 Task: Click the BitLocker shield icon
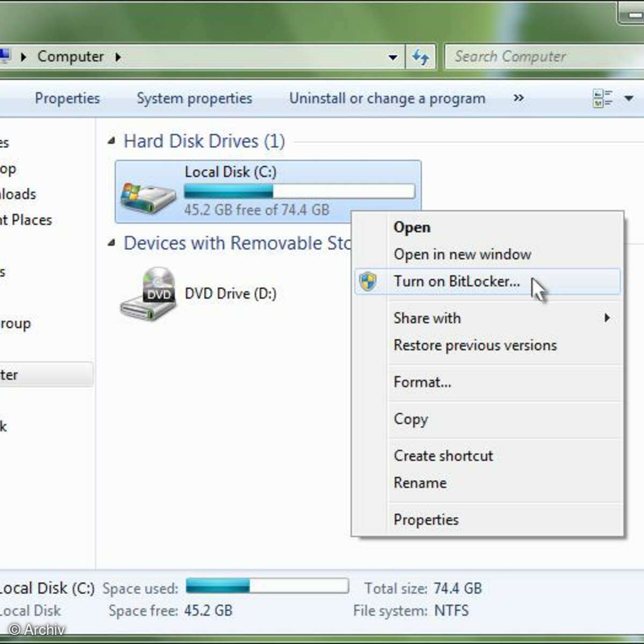pyautogui.click(x=368, y=281)
